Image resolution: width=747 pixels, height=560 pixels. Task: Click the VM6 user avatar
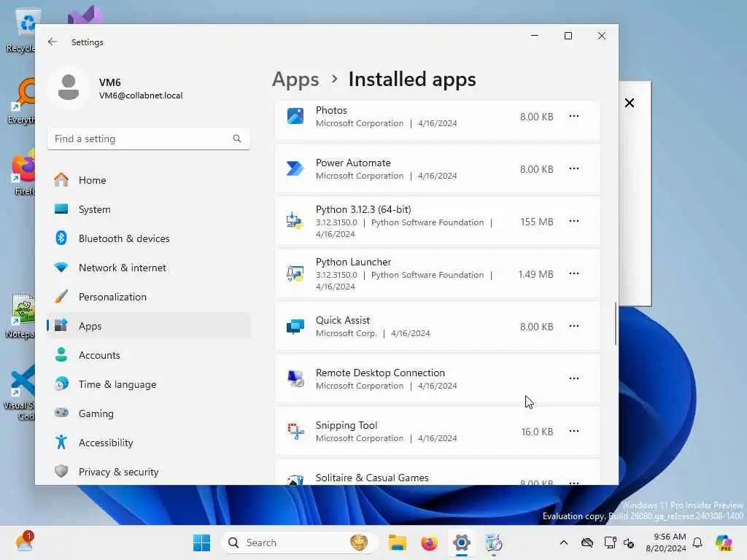[69, 88]
